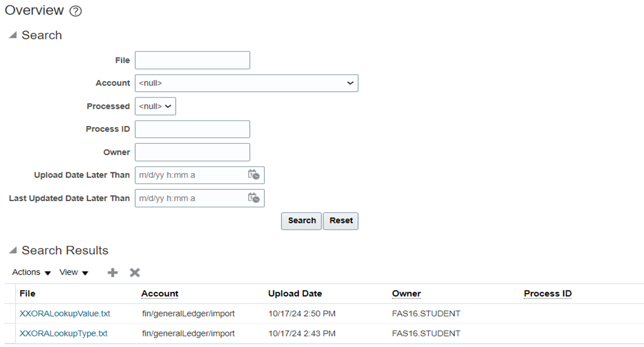This screenshot has height=347, width=644.
Task: Sort results by the Account column
Action: 160,293
